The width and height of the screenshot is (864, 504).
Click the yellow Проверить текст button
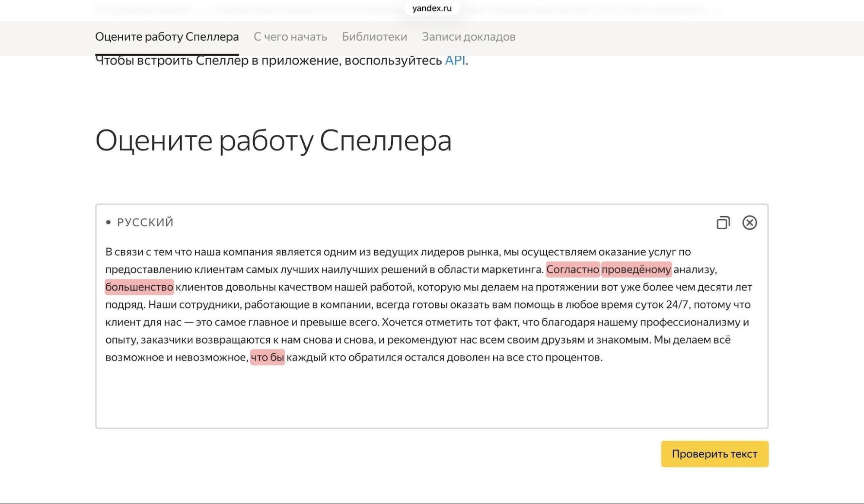coord(714,454)
